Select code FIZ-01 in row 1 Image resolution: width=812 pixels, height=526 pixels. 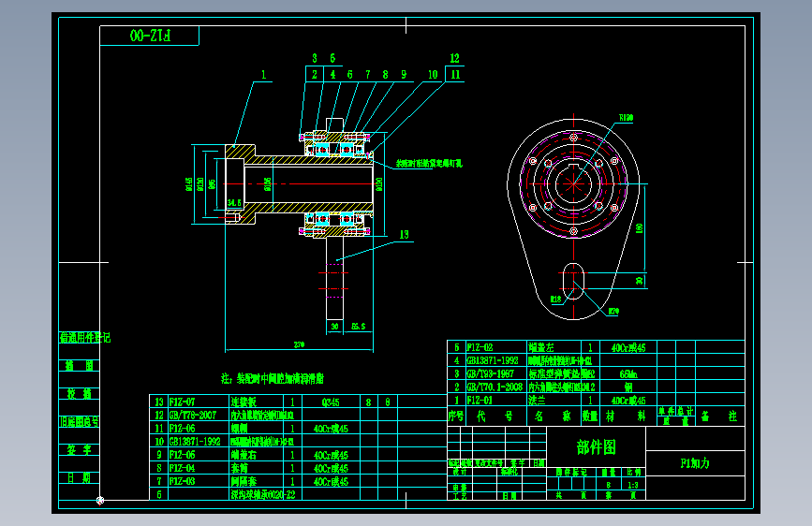coord(480,401)
